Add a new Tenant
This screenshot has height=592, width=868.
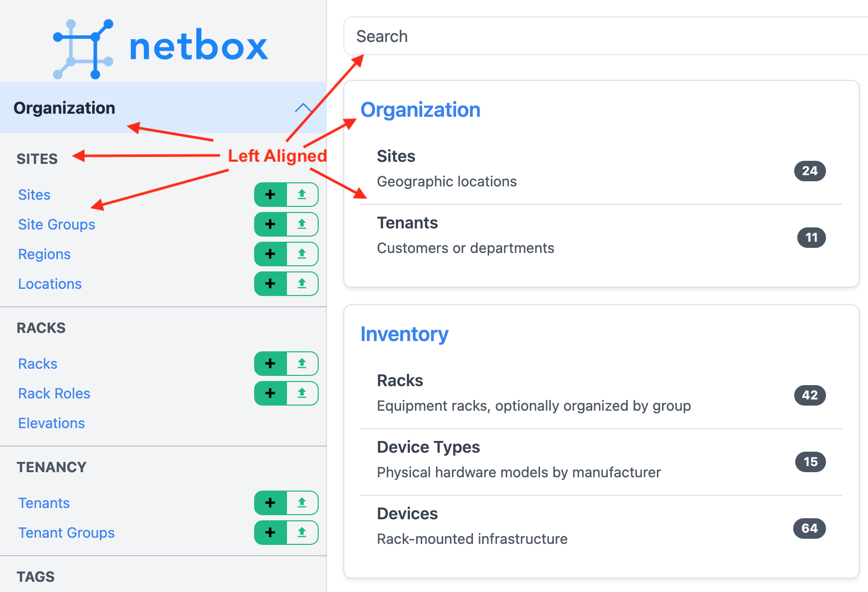(271, 503)
